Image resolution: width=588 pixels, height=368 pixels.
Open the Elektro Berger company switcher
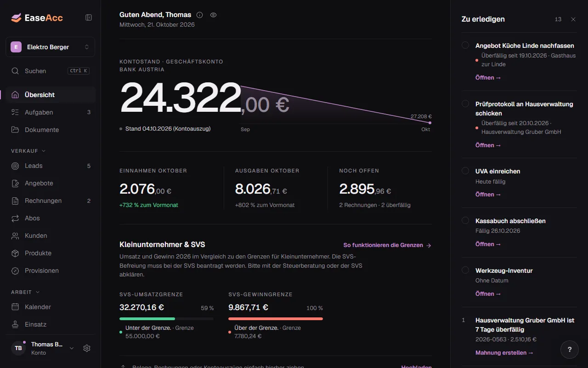[x=50, y=47]
